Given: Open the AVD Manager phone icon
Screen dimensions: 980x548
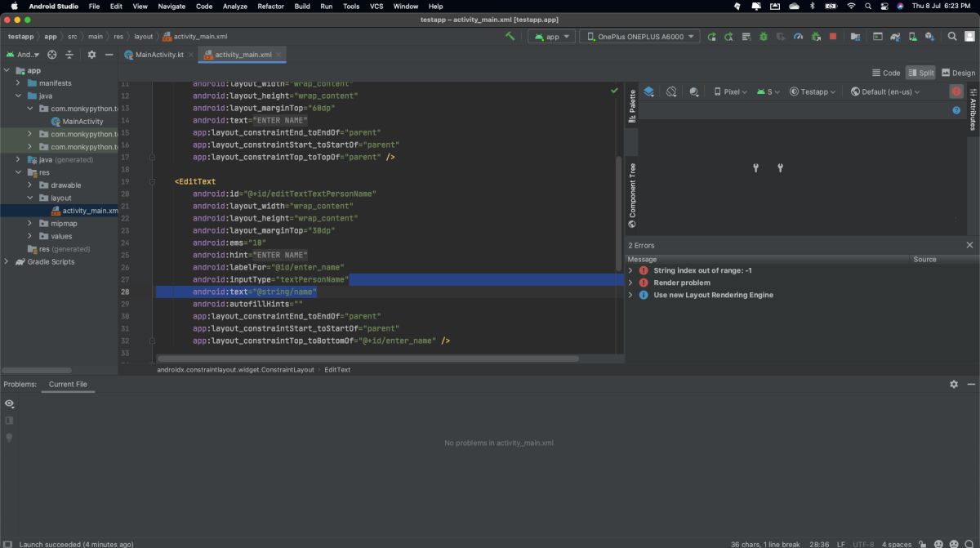Looking at the screenshot, I should [912, 37].
